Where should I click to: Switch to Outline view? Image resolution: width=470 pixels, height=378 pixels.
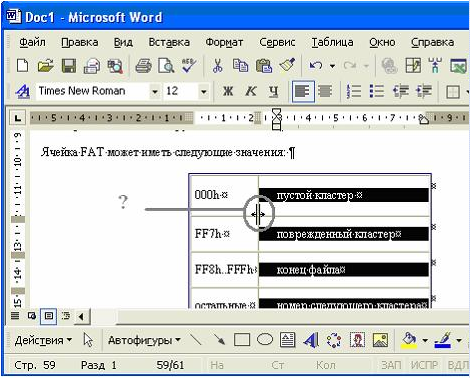[66, 315]
